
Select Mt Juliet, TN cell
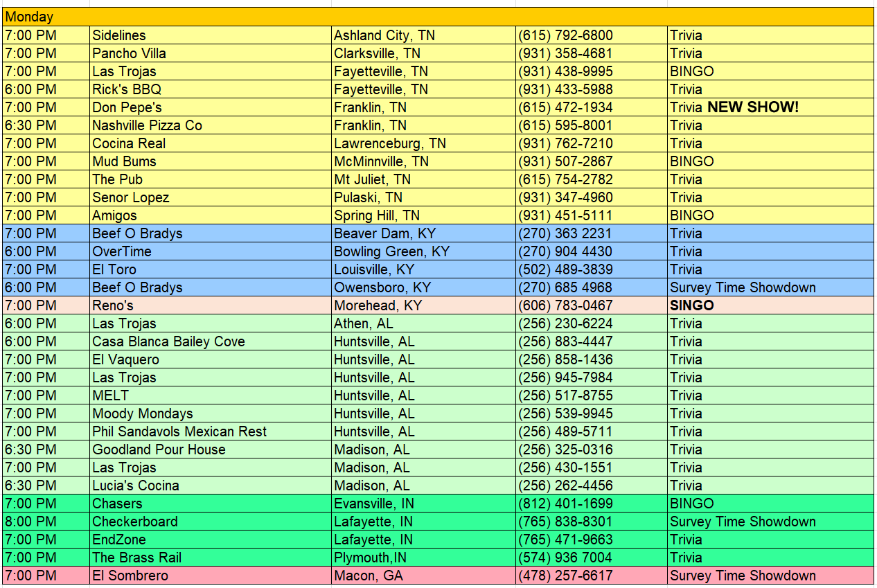pos(423,179)
